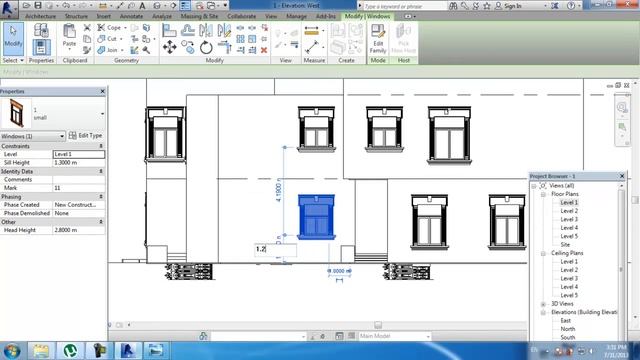Open Level 3 ceiling plan in Project Browser

pos(569,279)
